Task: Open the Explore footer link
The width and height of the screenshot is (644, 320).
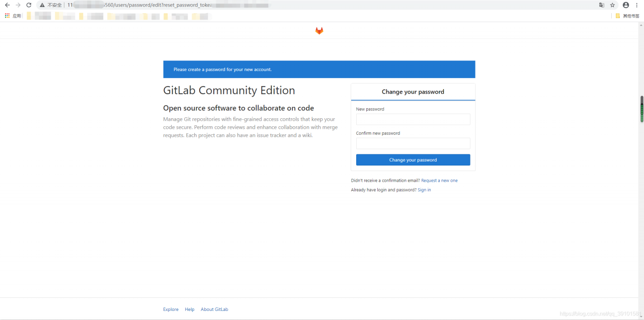Action: (x=171, y=309)
